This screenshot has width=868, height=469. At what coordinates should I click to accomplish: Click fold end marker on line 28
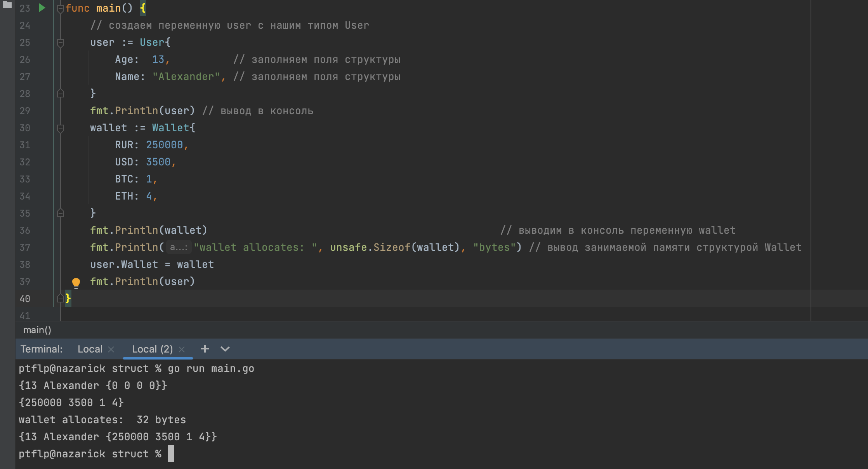60,93
